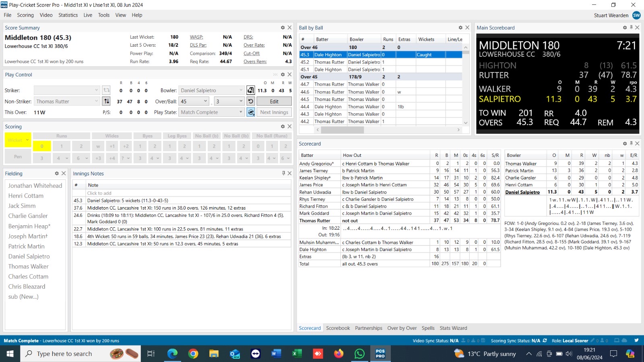Toggle pin on Innings Notes panel
This screenshot has height=362, width=644.
click(283, 173)
